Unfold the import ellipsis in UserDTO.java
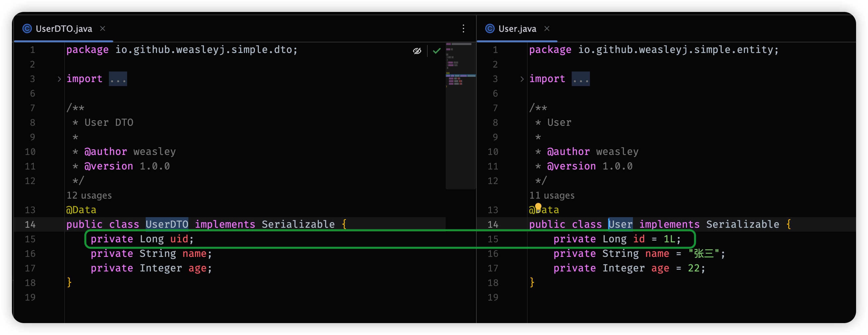This screenshot has height=335, width=868. [118, 79]
